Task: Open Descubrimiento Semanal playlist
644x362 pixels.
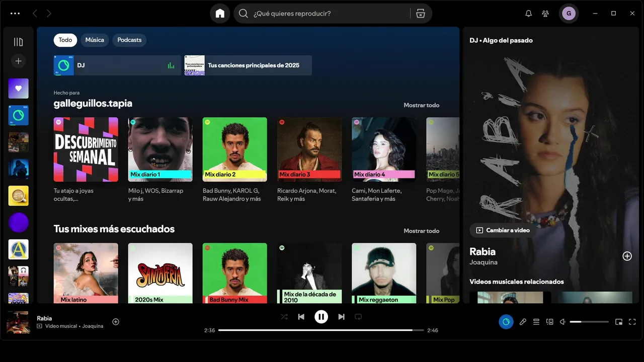Action: point(86,149)
